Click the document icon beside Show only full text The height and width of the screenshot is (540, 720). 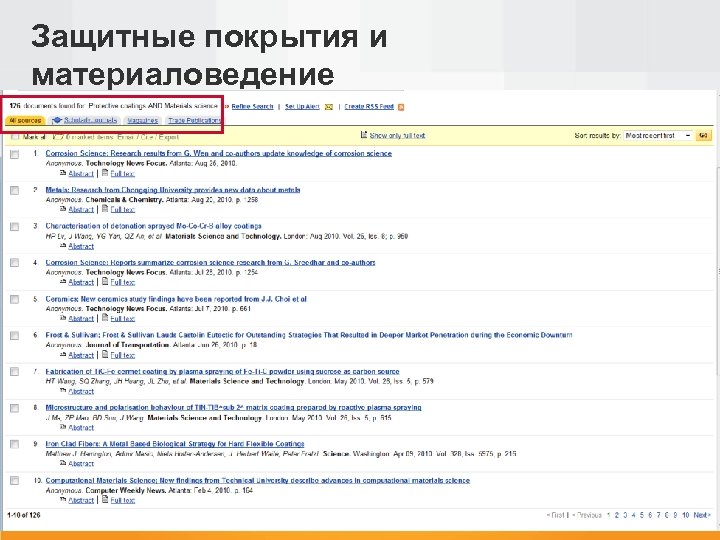tap(364, 135)
